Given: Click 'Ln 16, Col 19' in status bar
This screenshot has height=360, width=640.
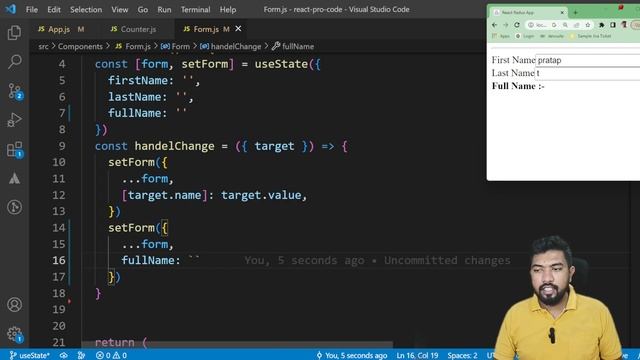Looking at the screenshot, I should click(x=417, y=355).
